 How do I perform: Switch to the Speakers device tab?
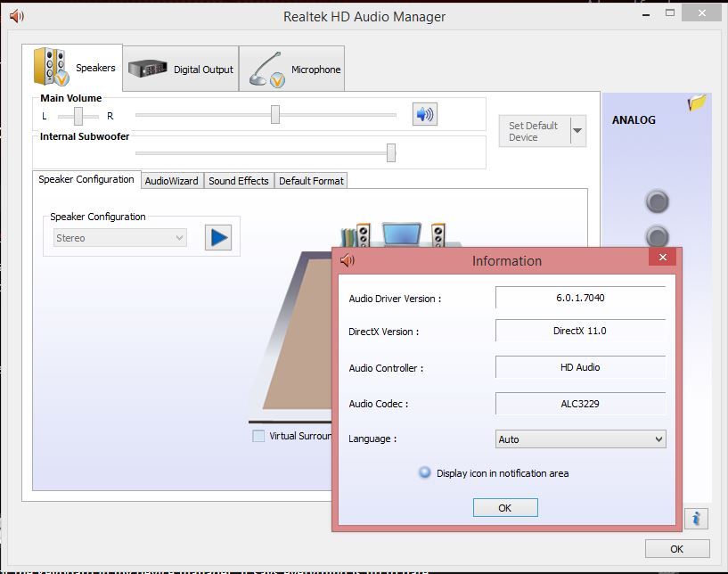click(x=73, y=68)
